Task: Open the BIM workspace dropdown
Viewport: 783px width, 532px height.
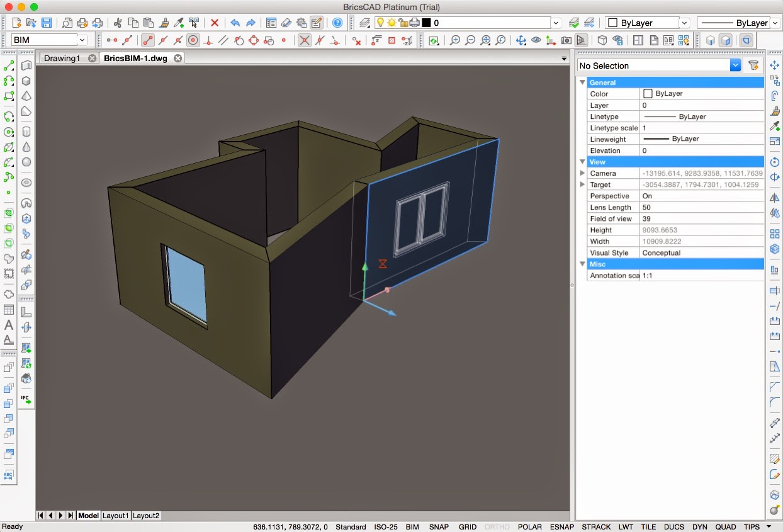Action: coord(82,40)
